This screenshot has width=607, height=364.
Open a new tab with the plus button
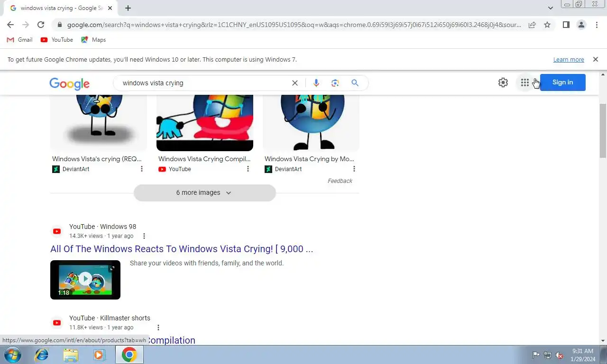pos(128,8)
